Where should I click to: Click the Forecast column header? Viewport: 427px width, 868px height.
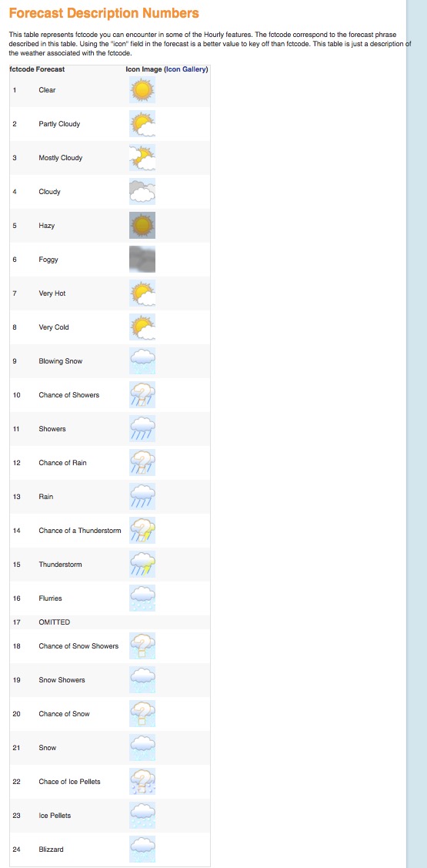[50, 69]
